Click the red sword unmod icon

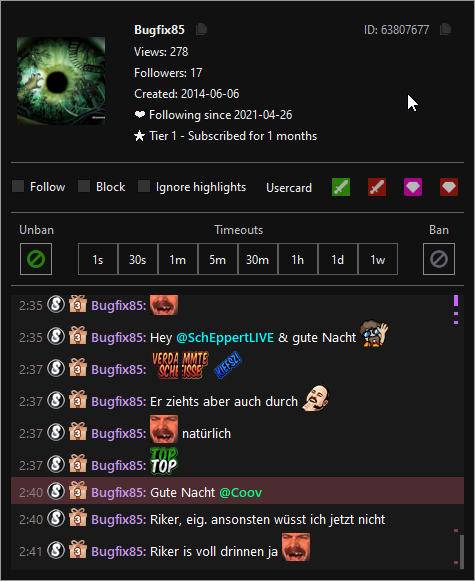pos(377,187)
